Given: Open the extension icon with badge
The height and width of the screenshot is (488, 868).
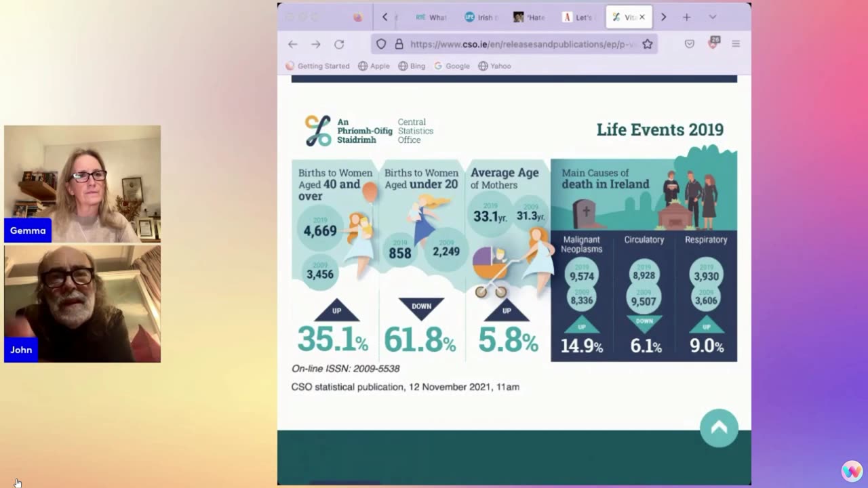Looking at the screenshot, I should (x=713, y=43).
